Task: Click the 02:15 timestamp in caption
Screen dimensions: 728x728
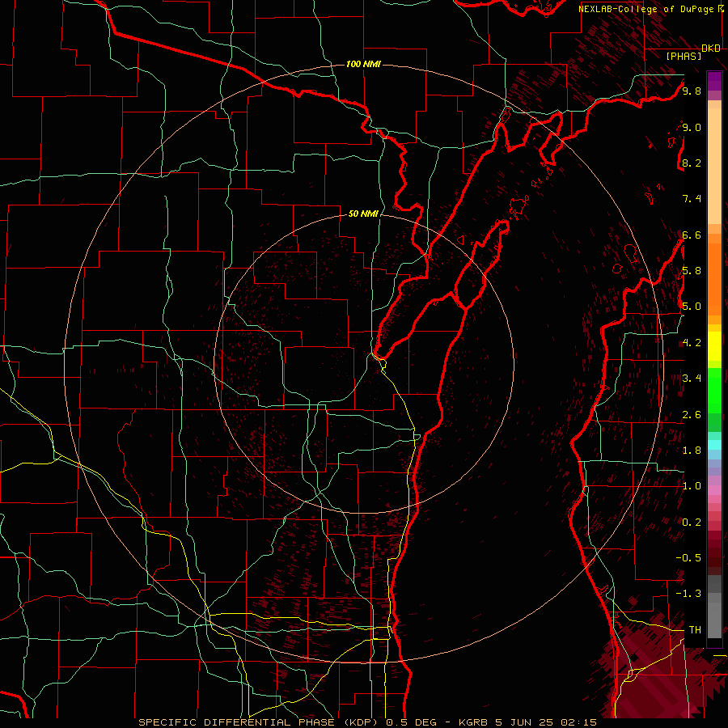Action: pos(579,722)
